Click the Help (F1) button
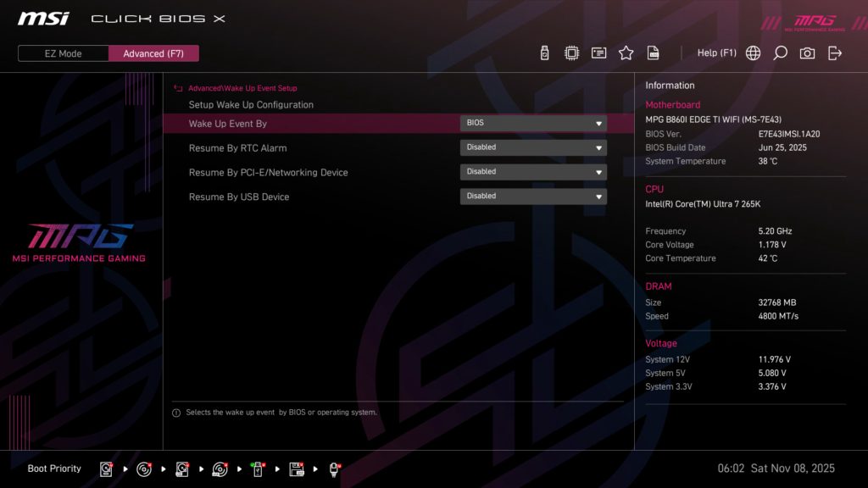This screenshot has width=868, height=488. click(x=717, y=52)
